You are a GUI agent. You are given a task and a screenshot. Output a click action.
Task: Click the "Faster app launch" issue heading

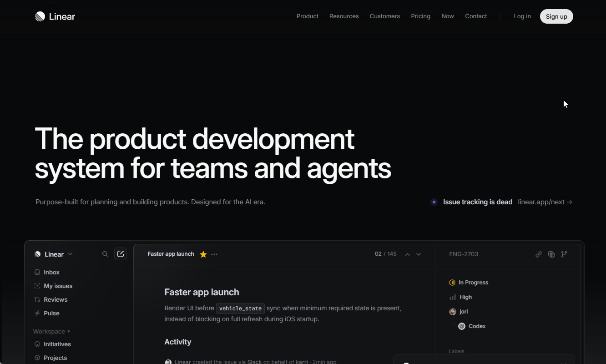coord(202,292)
